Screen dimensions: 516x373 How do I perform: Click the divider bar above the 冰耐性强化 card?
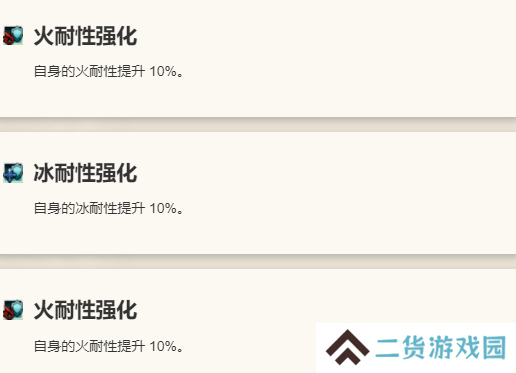pyautogui.click(x=258, y=124)
